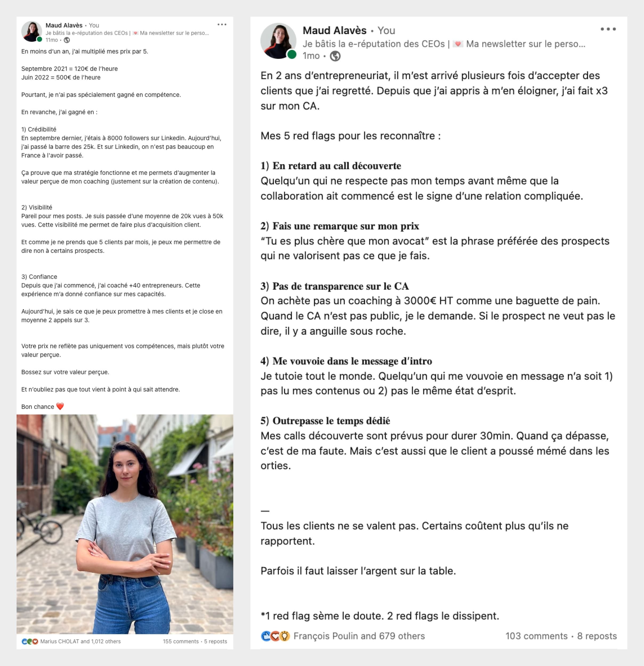Click the red heart emoji after Bon chance
Screen dimensions: 644x666
click(x=60, y=407)
